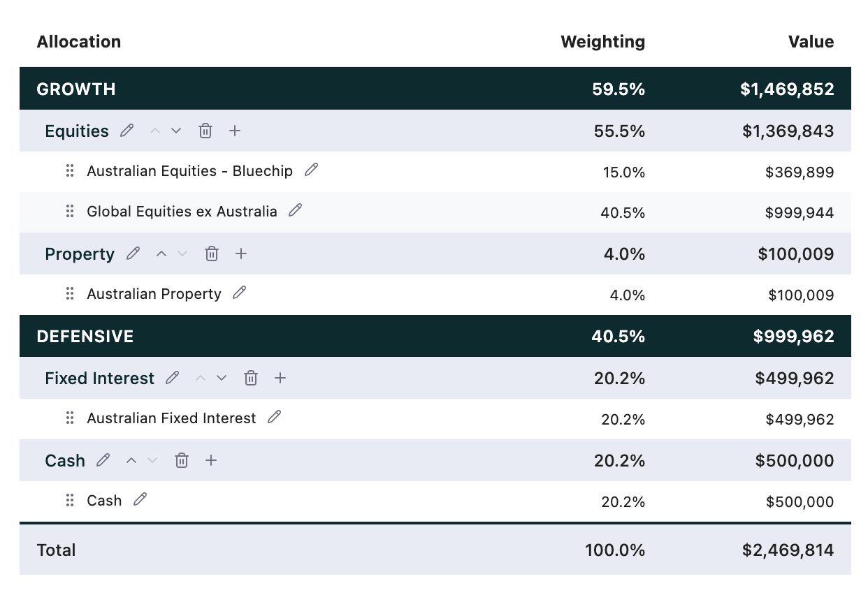Move Fixed Interest category down
The height and width of the screenshot is (595, 868).
[x=222, y=378]
